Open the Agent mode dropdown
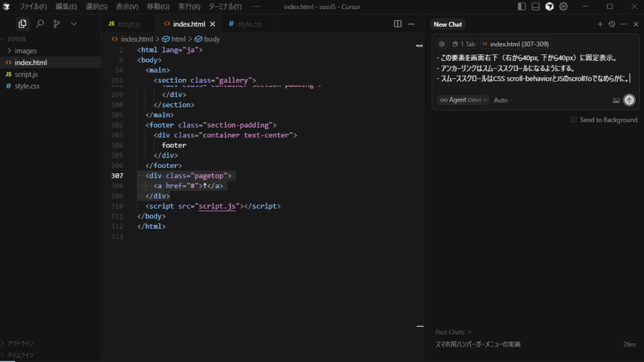This screenshot has width=644, height=362. (x=463, y=100)
